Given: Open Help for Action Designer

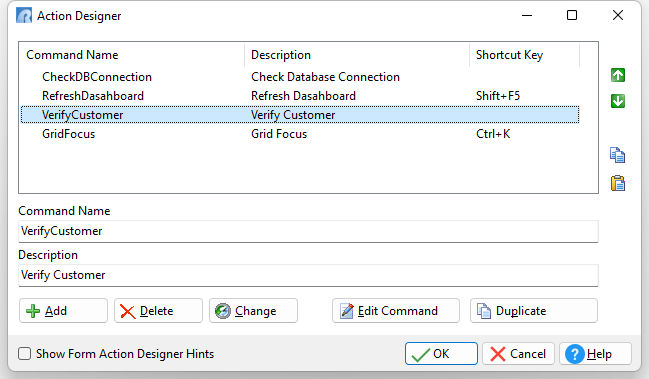Looking at the screenshot, I should click(595, 354).
